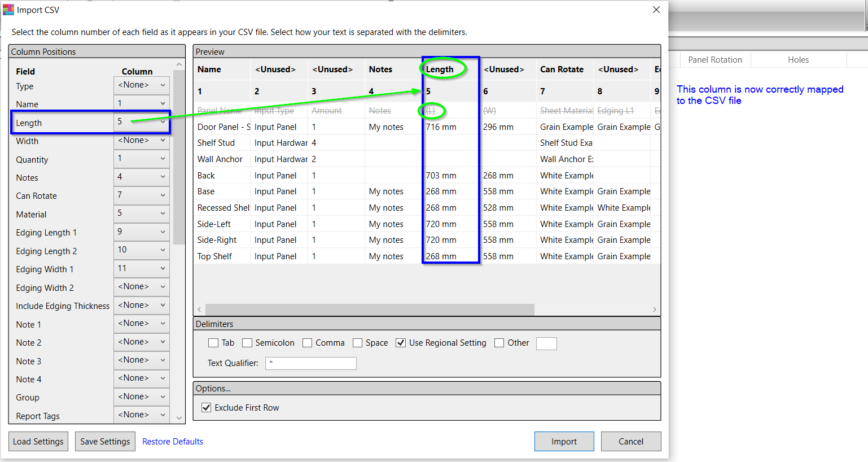Open the Notes column dropdown

142,177
